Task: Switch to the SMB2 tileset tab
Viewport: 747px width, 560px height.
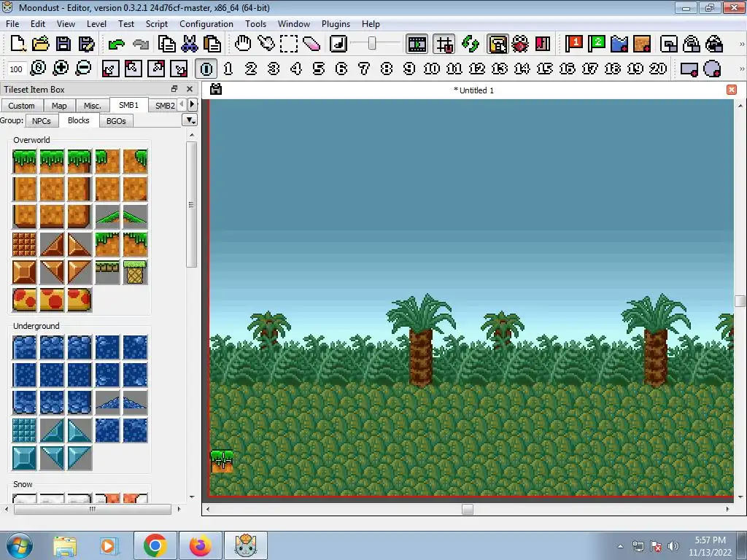Action: click(165, 105)
